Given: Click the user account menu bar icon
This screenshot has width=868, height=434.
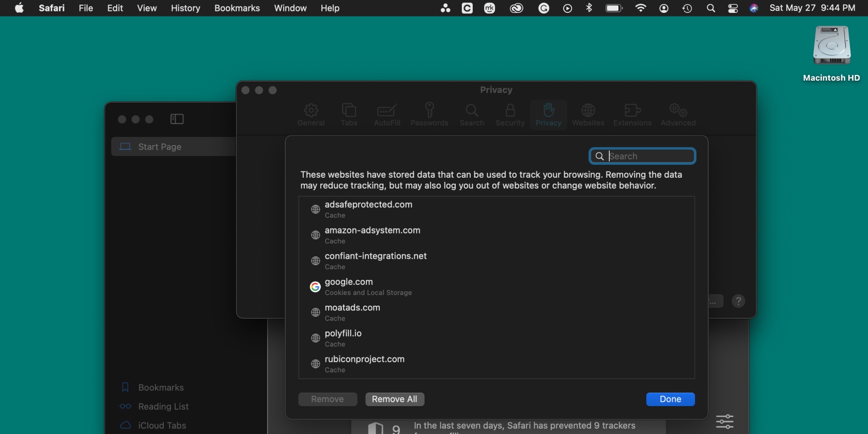Looking at the screenshot, I should point(664,8).
